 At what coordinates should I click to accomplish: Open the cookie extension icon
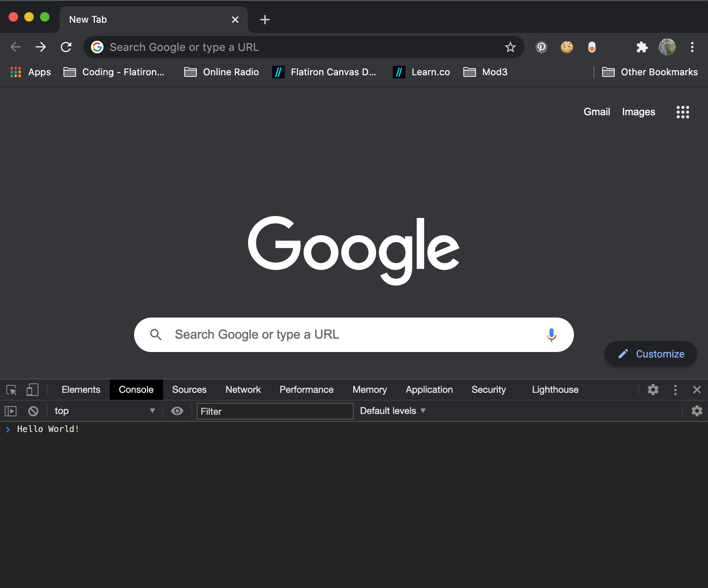click(566, 47)
